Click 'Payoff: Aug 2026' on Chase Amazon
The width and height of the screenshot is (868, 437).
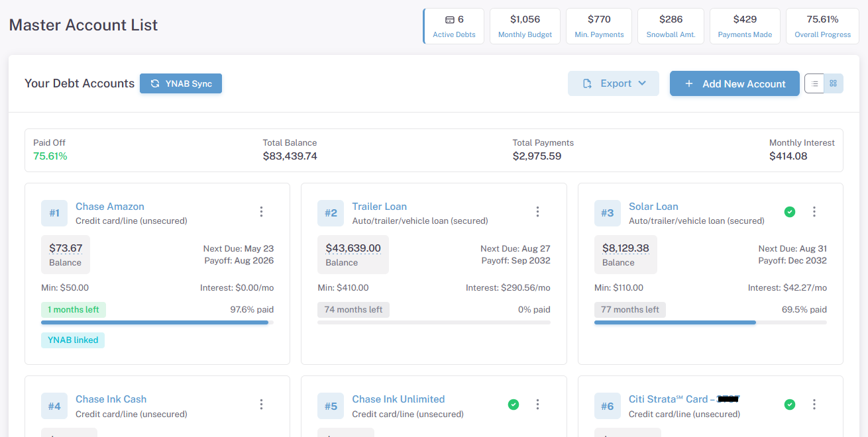[239, 261]
